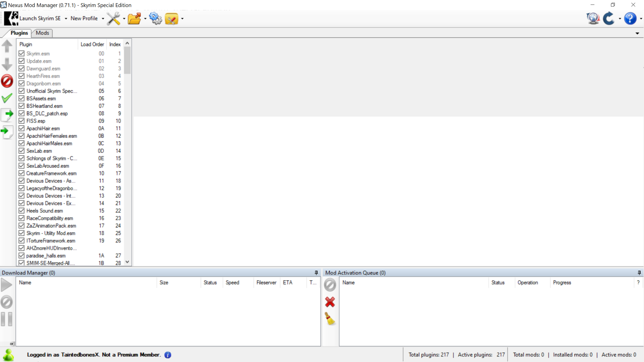644x362 pixels.
Task: Click the import load order icon
Action: pos(7,132)
